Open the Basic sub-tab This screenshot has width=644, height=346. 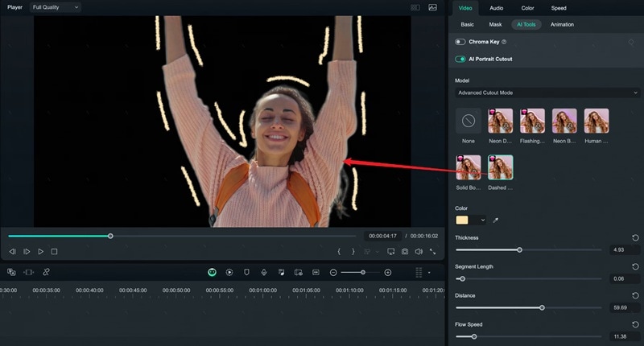(x=467, y=25)
